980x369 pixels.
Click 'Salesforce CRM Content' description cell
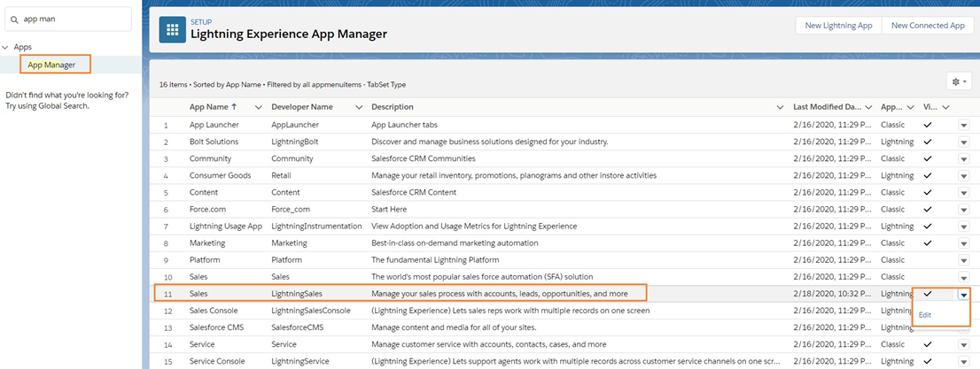coord(414,192)
